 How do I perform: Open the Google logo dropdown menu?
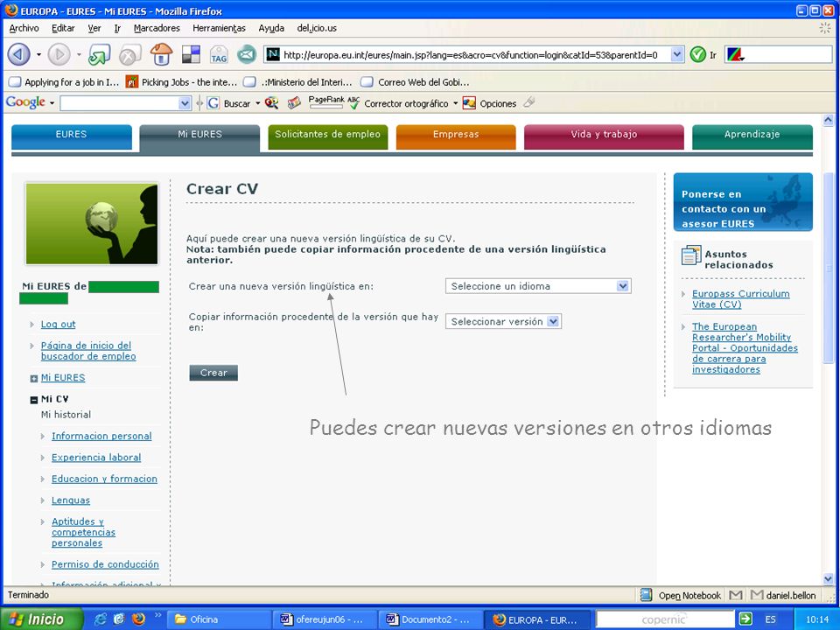coord(52,103)
